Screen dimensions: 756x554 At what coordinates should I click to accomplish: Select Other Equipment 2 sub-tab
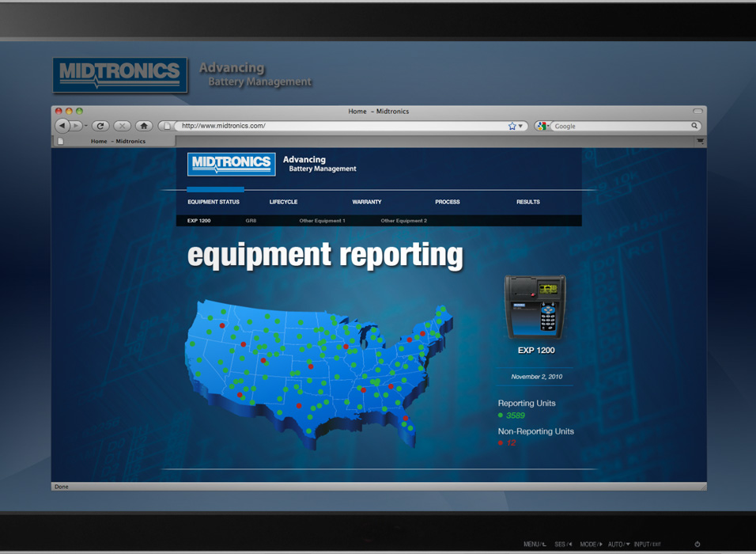[x=404, y=221]
